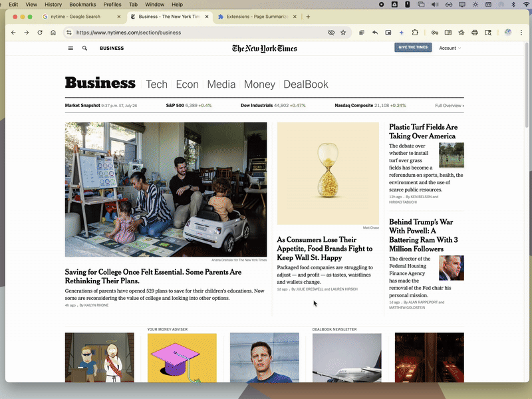Open the History menu
Screen dimensions: 532x399
pos(53,5)
